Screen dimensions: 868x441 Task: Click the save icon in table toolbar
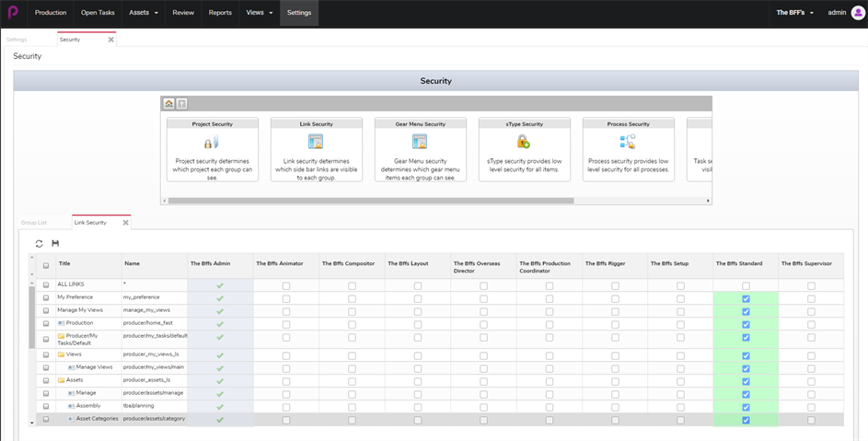tap(55, 244)
